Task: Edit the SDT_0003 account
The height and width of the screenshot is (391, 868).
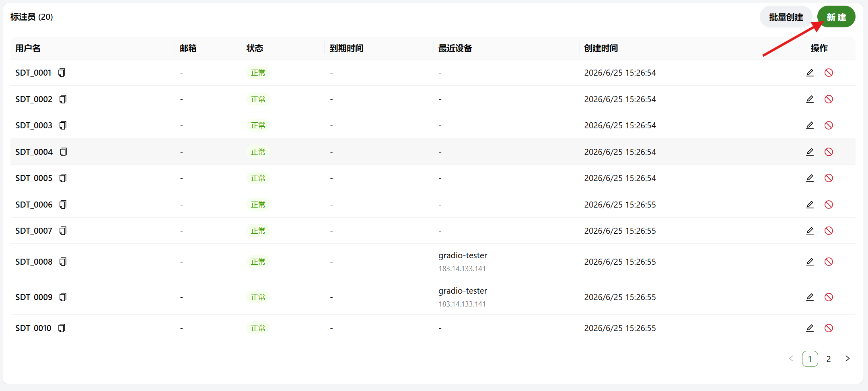Action: [x=810, y=126]
